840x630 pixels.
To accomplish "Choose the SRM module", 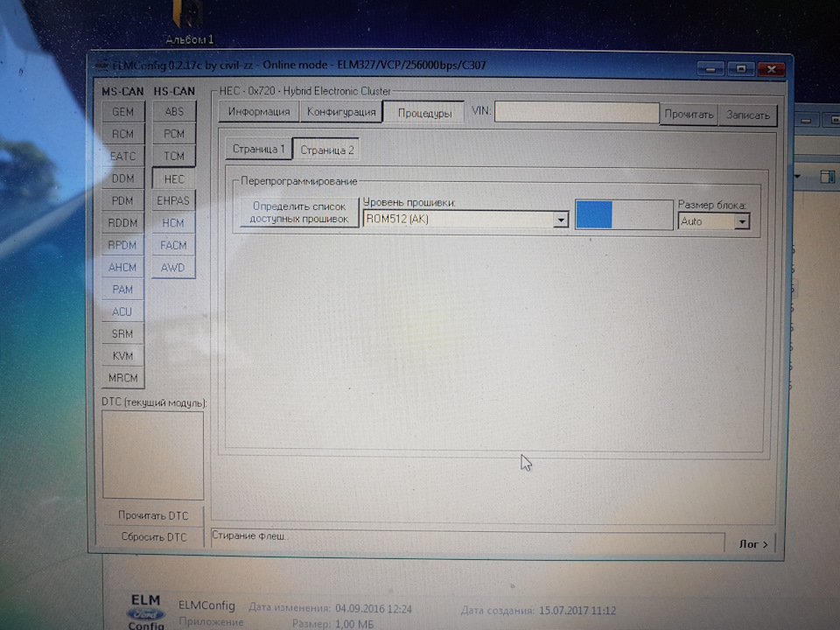I will pyautogui.click(x=122, y=333).
